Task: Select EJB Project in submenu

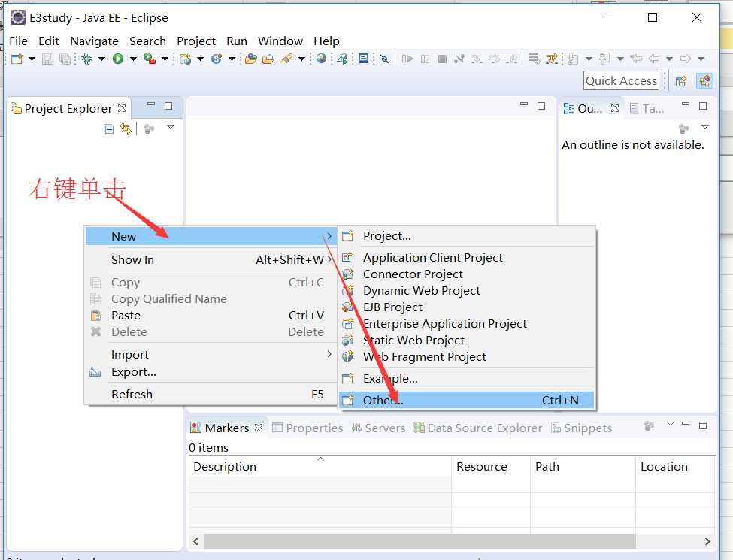Action: click(x=467, y=307)
